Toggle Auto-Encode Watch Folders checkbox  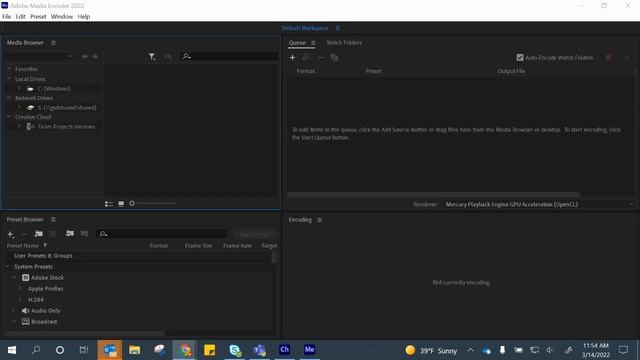(520, 58)
